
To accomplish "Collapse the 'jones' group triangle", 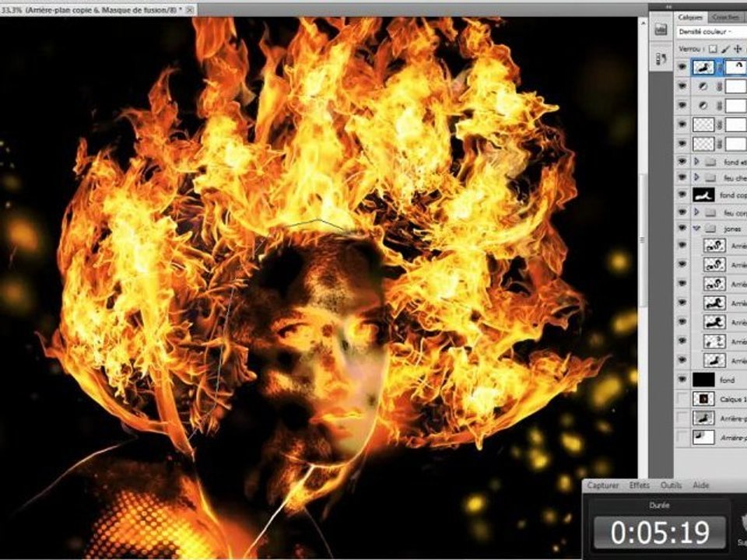I will coord(696,229).
